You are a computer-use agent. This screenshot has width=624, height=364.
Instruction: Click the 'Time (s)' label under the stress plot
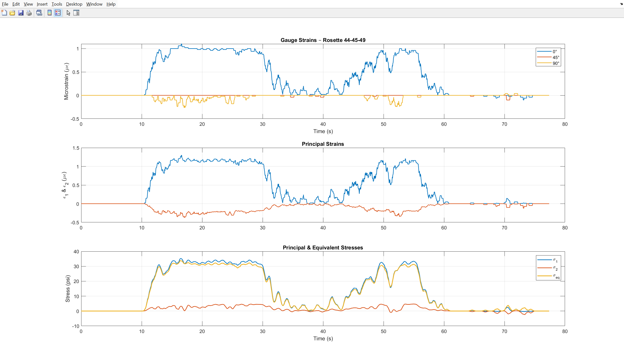click(x=323, y=338)
